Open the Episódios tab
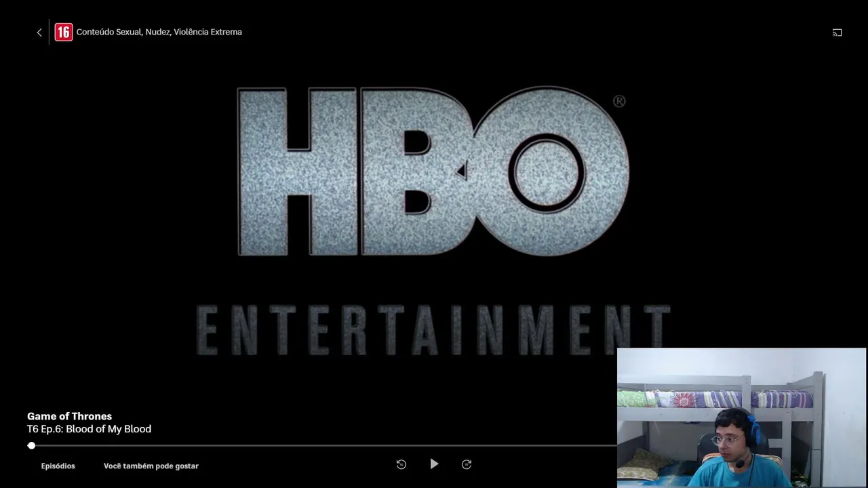 pos(58,466)
